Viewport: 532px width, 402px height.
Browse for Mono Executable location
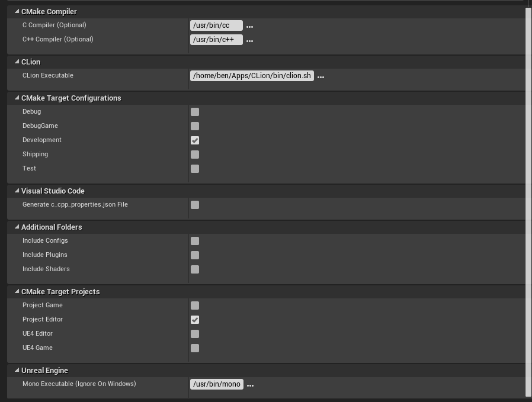pyautogui.click(x=250, y=384)
